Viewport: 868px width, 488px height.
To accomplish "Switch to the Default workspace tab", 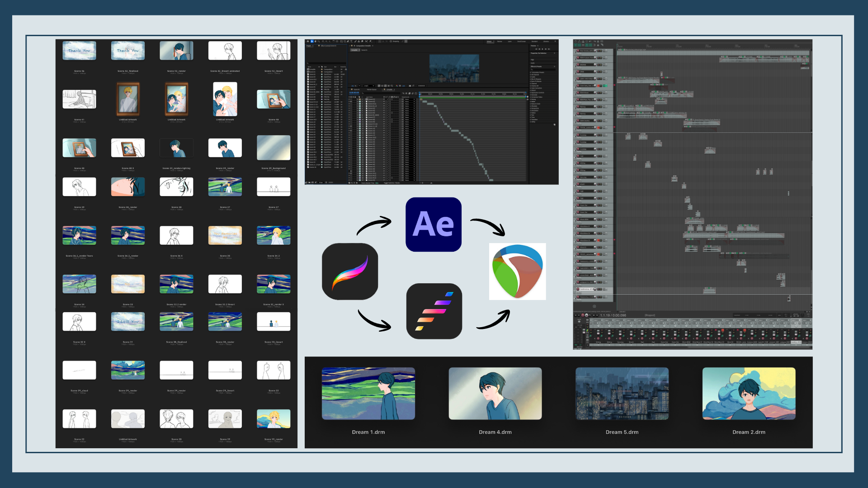I will (x=489, y=42).
